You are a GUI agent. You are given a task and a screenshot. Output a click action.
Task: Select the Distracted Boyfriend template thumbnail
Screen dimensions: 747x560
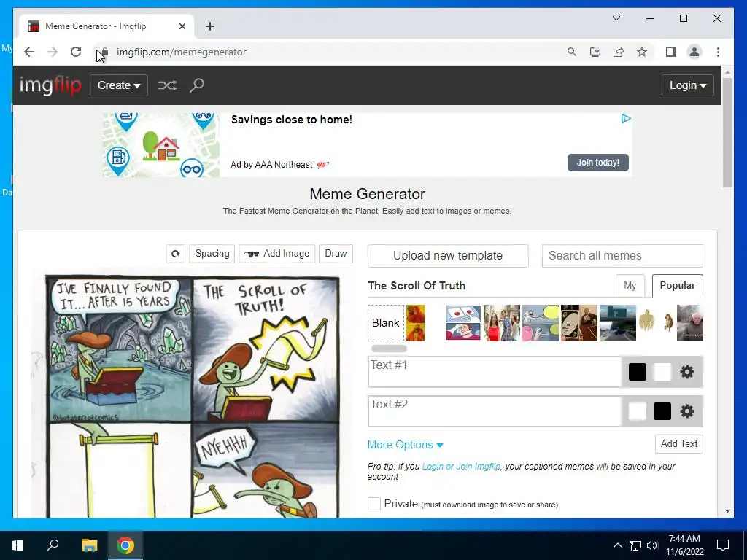[502, 323]
